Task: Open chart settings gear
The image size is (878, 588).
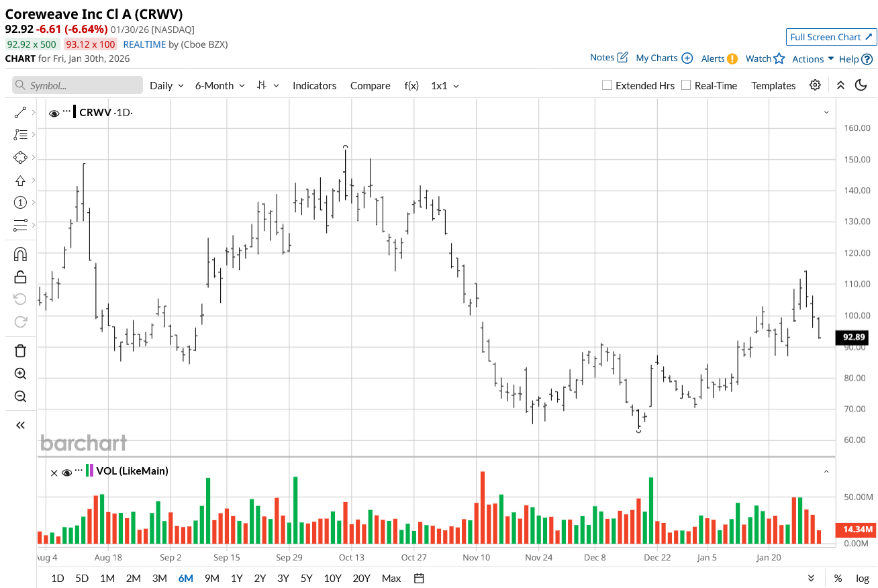Action: pos(815,85)
